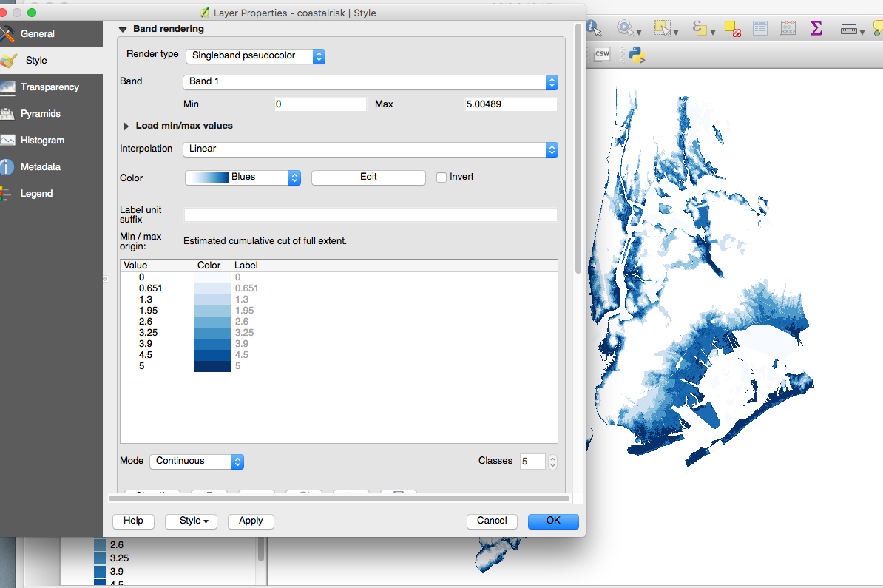Switch to the Transparency tab
883x588 pixels.
click(x=50, y=87)
